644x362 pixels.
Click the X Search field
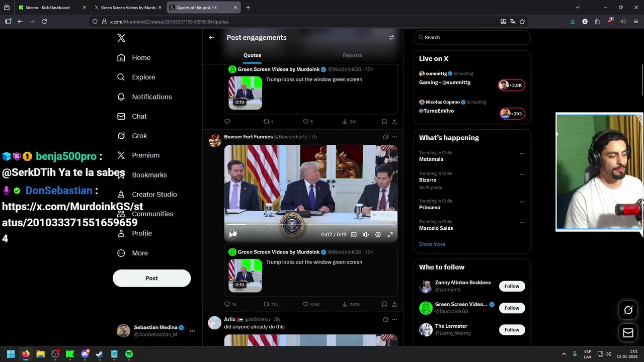click(x=472, y=38)
